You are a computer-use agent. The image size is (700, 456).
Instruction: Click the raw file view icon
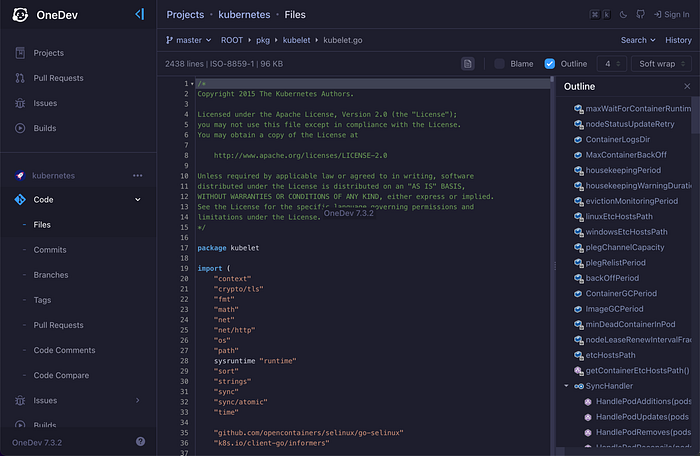[x=467, y=64]
